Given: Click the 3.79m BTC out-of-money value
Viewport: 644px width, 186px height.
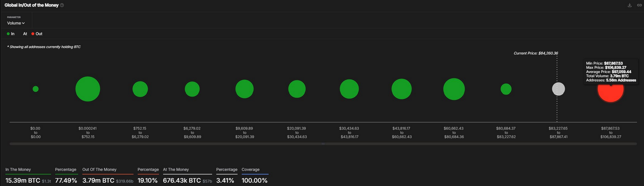Looking at the screenshot, I should pyautogui.click(x=98, y=181).
